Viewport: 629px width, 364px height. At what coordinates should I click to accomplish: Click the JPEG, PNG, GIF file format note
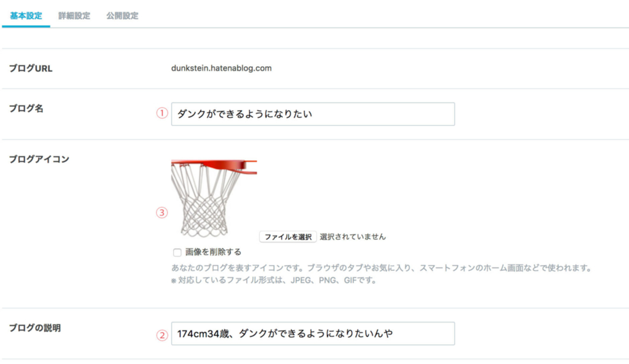click(273, 280)
